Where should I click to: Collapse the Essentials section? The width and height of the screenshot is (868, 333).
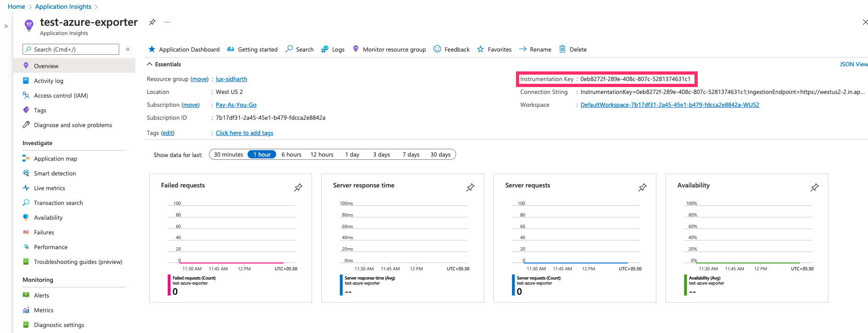[x=150, y=64]
